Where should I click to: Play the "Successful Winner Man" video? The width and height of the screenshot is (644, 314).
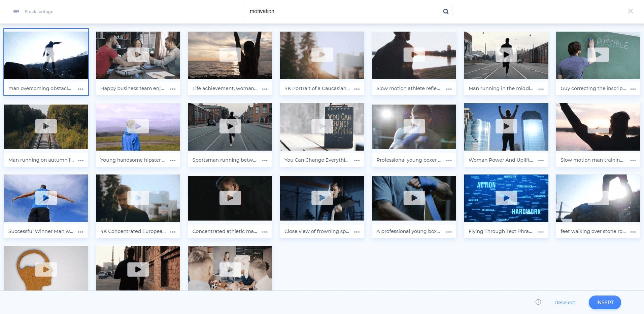click(46, 198)
